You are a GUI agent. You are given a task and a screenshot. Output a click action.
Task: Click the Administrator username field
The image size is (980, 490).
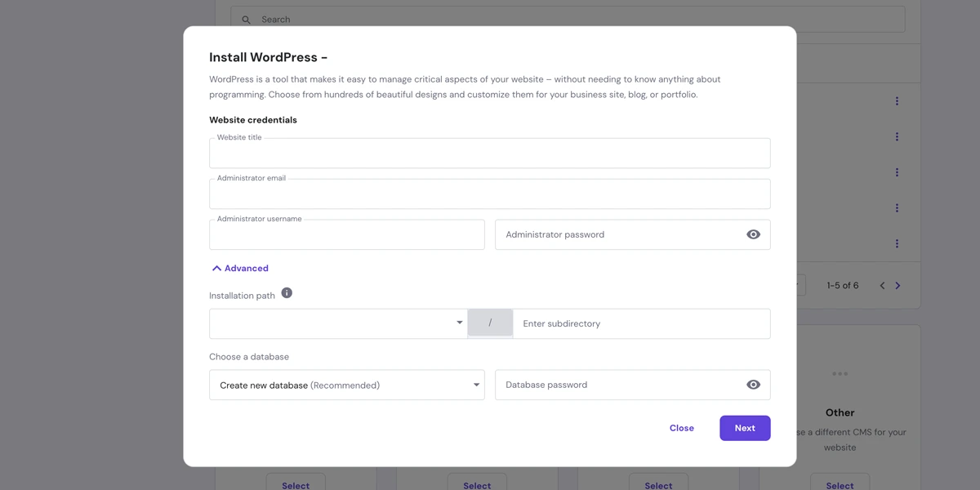[x=347, y=234]
